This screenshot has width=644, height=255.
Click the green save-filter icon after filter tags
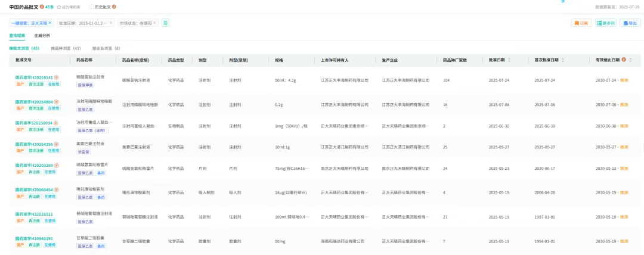(x=166, y=23)
